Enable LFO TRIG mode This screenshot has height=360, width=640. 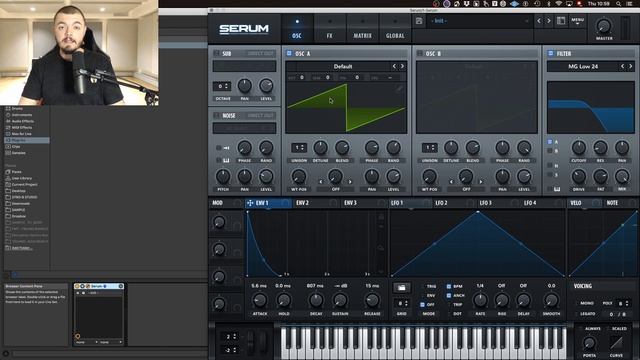click(x=422, y=287)
